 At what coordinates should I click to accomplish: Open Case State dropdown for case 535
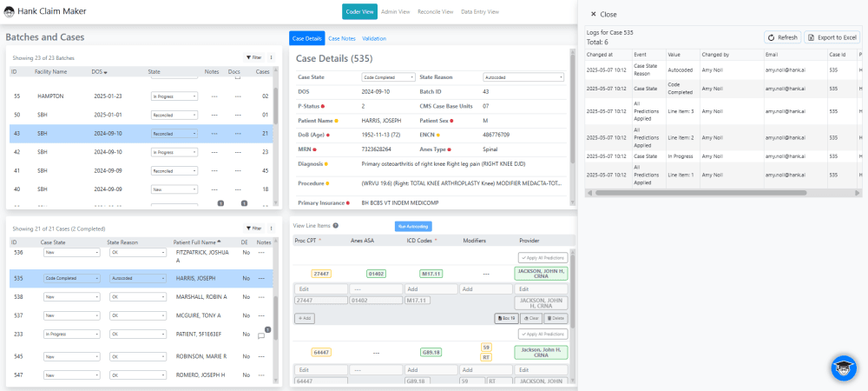point(72,279)
